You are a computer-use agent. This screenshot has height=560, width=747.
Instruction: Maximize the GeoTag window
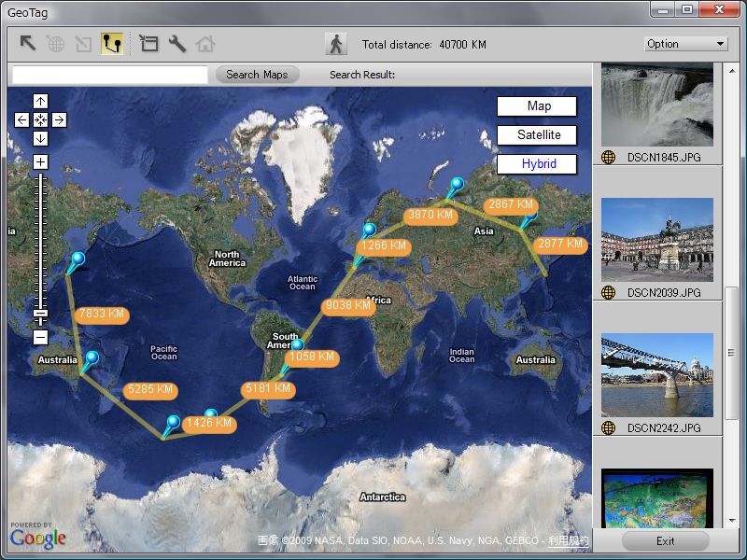687,9
